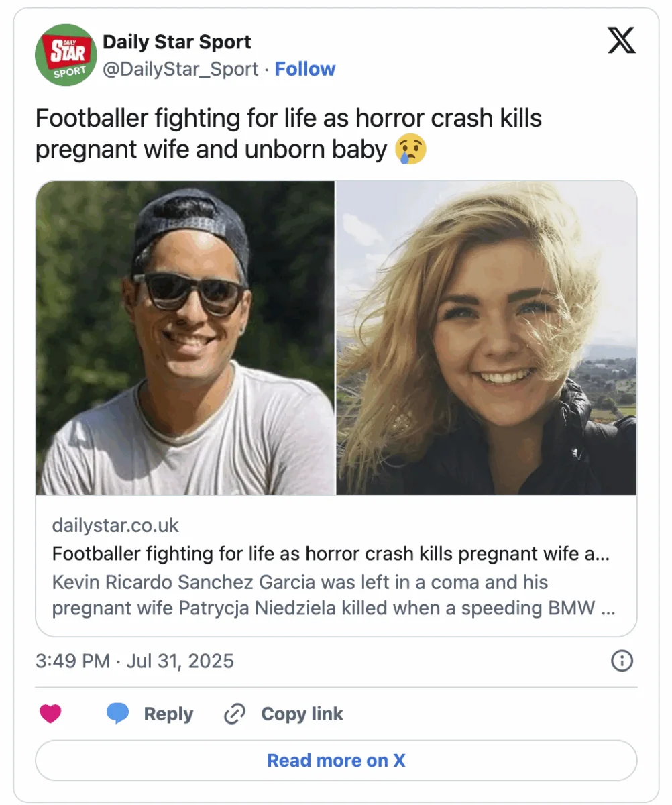Click the Reply text label

pos(168,714)
